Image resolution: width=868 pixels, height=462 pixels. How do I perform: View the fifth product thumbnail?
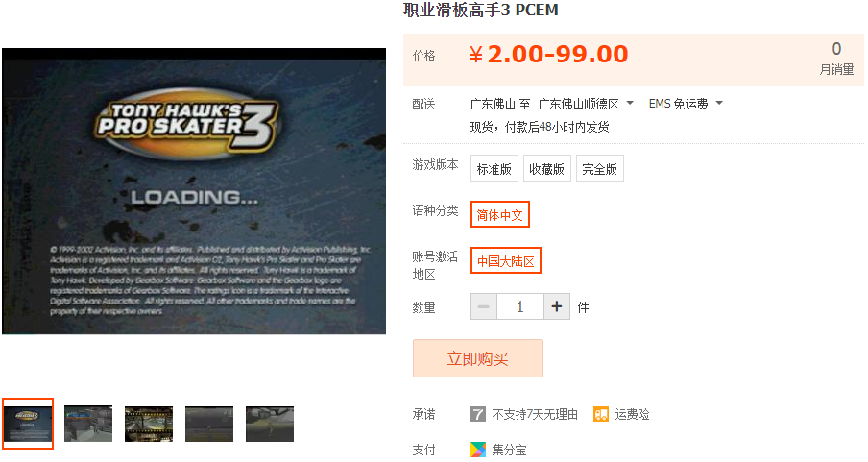pos(270,424)
